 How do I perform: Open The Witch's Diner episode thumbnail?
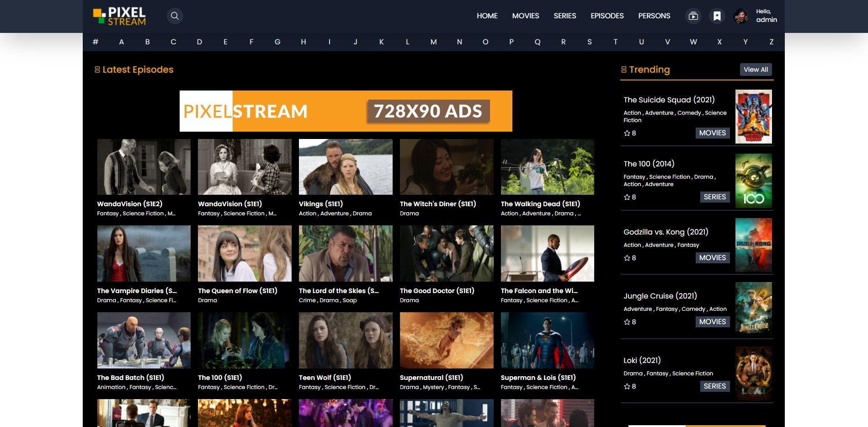pyautogui.click(x=447, y=167)
